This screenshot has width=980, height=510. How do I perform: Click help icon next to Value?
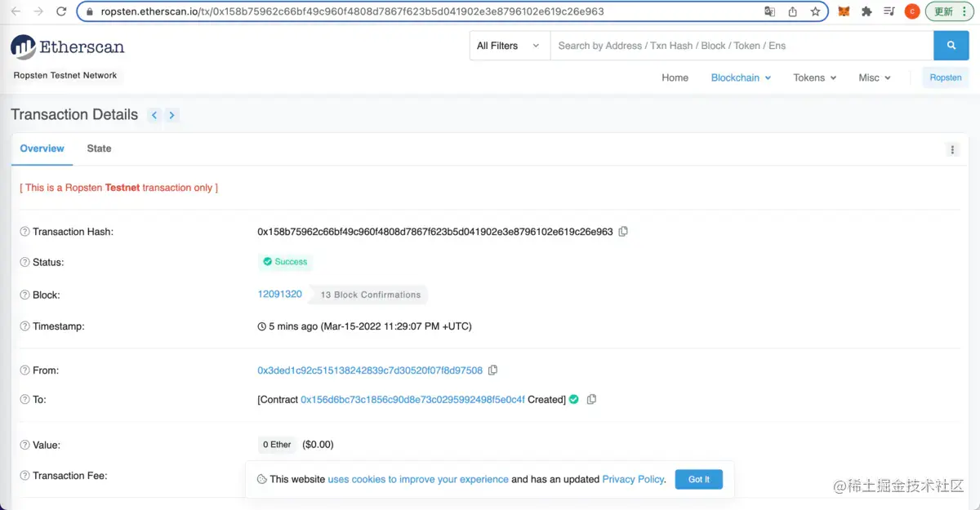24,446
